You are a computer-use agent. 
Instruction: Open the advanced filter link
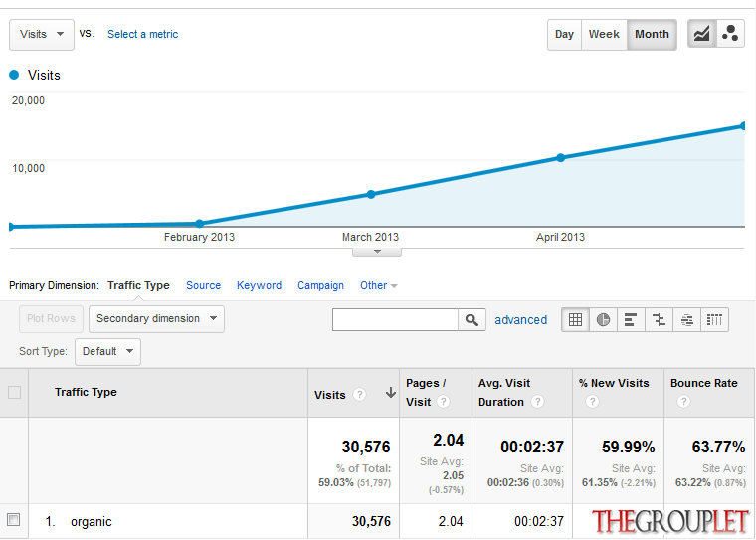point(520,319)
